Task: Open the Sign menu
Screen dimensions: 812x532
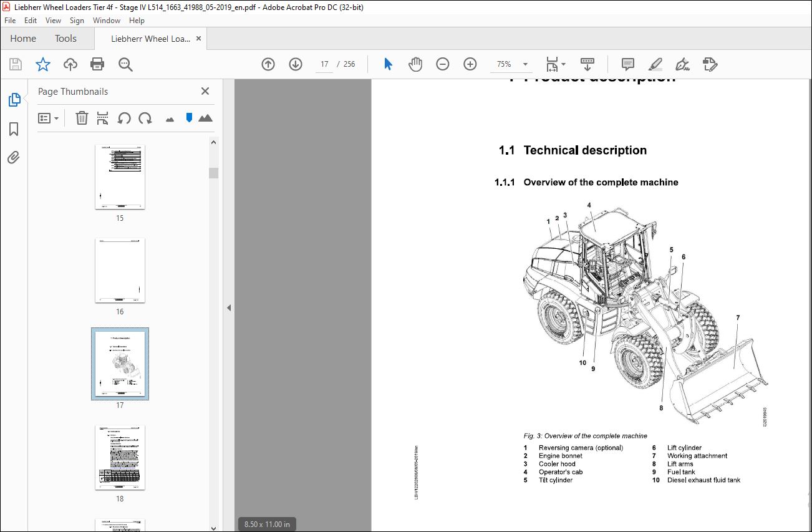Action: tap(77, 21)
